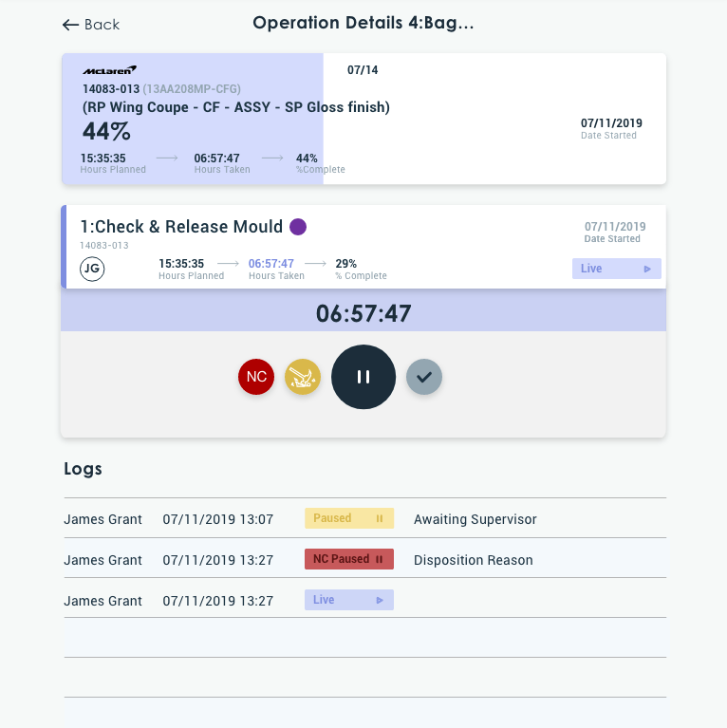Click the 44% progress bar card

[x=363, y=119]
